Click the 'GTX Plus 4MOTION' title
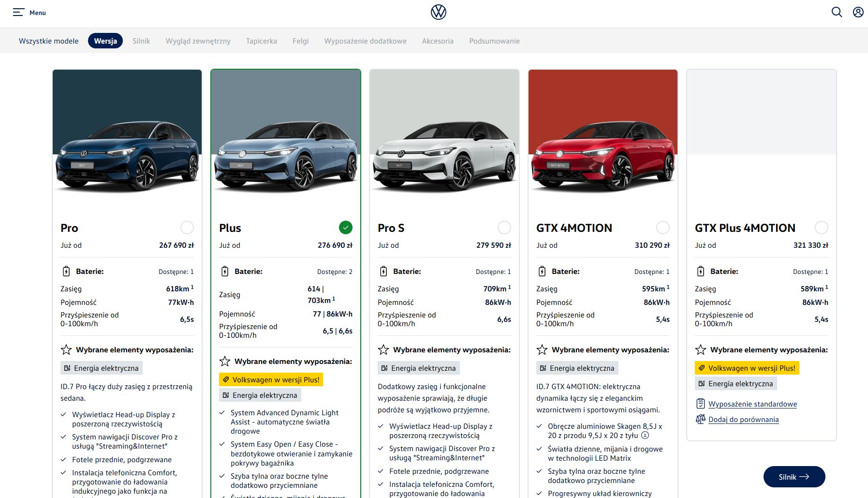868x498 pixels. 745,228
